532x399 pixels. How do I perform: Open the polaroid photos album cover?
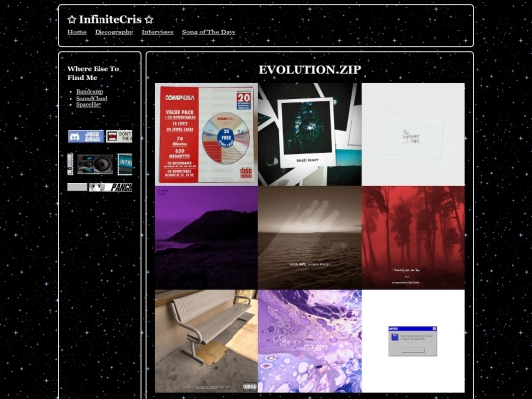pyautogui.click(x=309, y=134)
